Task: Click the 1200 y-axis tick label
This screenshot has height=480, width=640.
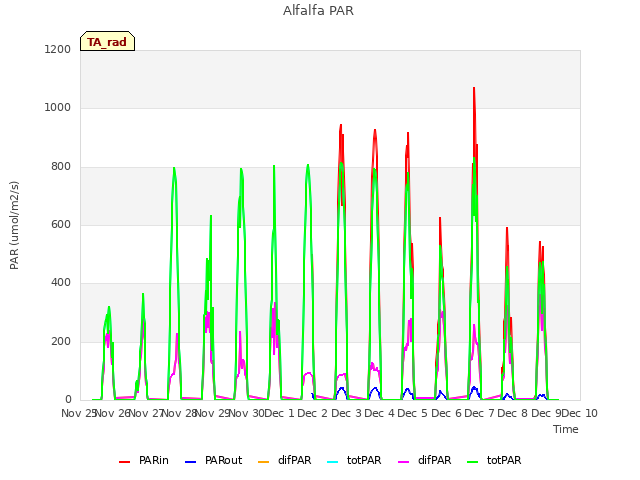Action: coord(58,49)
